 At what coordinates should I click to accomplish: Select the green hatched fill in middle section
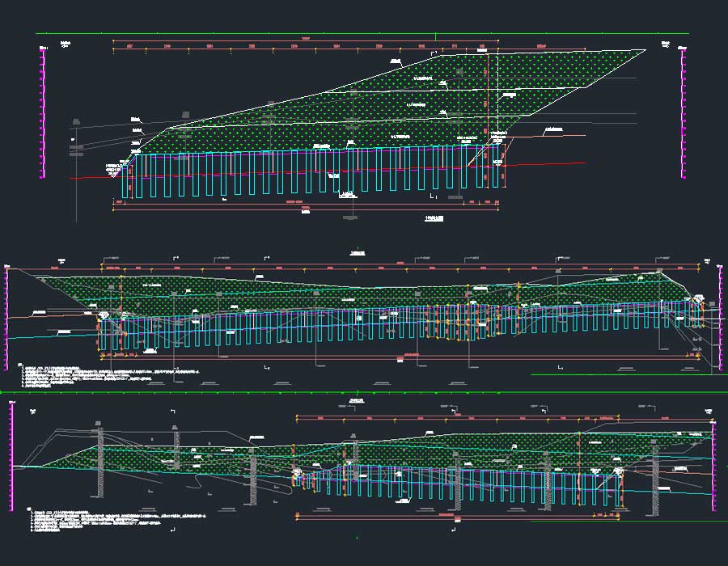[364, 299]
